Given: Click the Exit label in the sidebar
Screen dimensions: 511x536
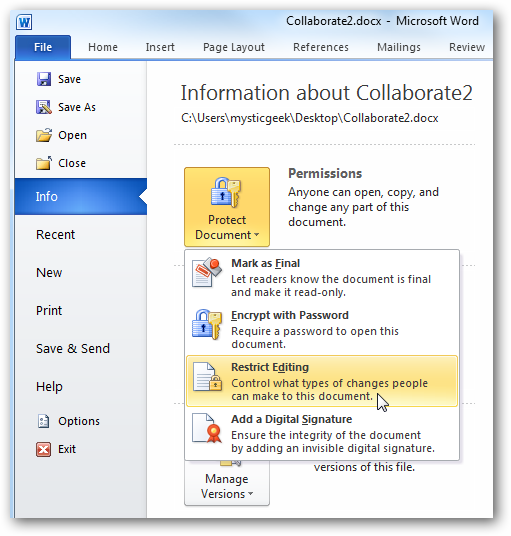Looking at the screenshot, I should coord(67,449).
